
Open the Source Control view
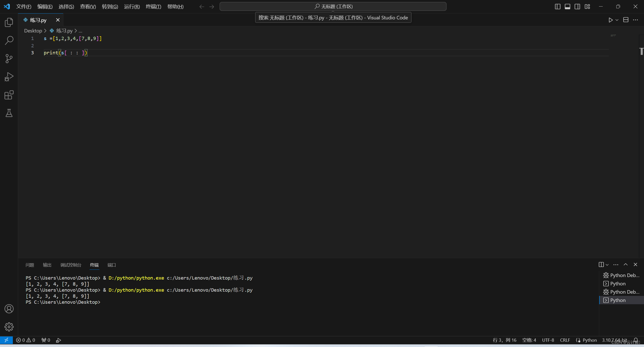point(9,59)
